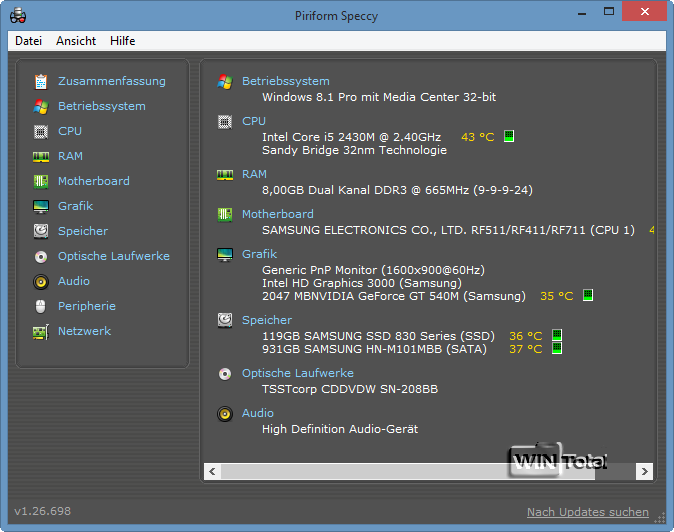Open the Hilfe menu
The height and width of the screenshot is (532, 674).
click(x=123, y=41)
